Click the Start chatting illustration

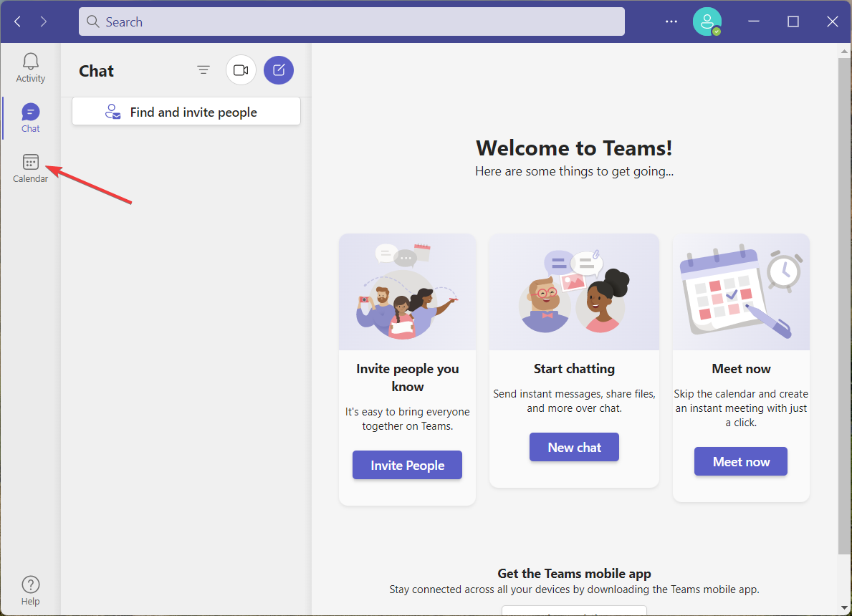pyautogui.click(x=575, y=292)
